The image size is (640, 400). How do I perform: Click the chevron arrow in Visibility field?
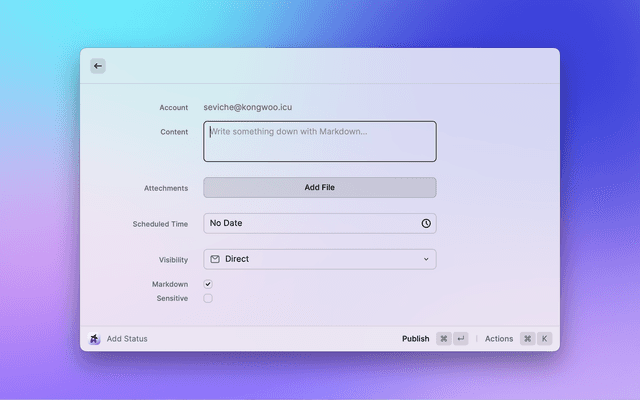(426, 259)
